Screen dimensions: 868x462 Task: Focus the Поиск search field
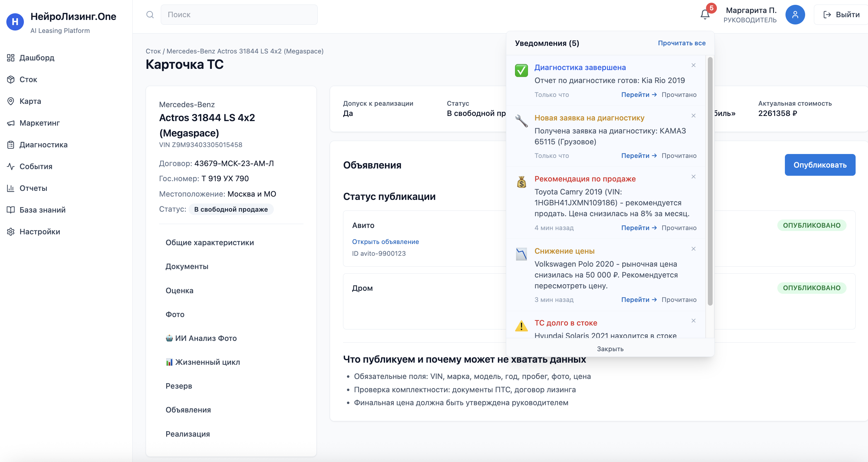[x=239, y=14]
